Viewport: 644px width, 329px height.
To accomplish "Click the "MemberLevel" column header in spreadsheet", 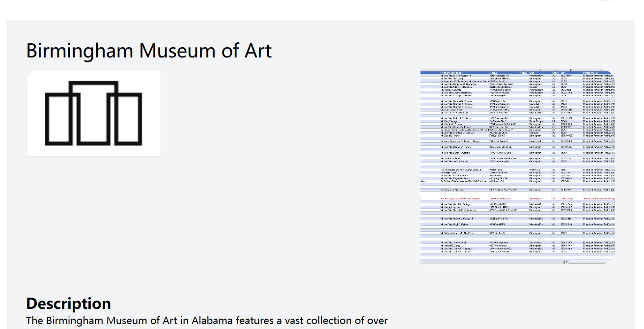I will coord(591,73).
